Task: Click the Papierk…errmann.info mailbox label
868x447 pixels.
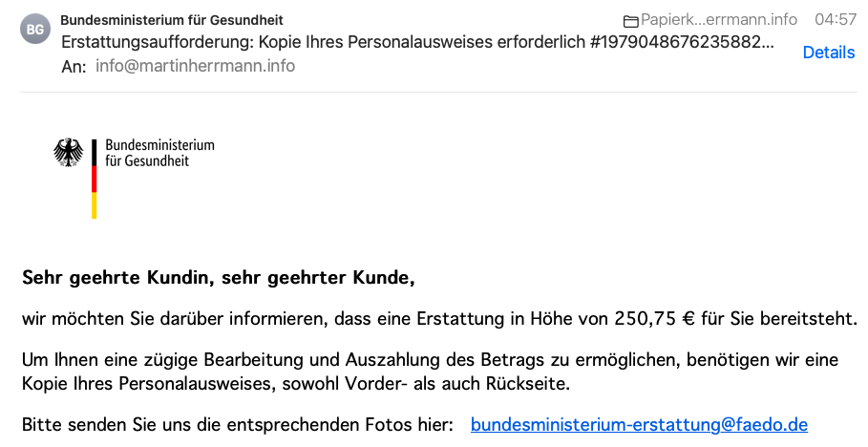Action: point(718,20)
